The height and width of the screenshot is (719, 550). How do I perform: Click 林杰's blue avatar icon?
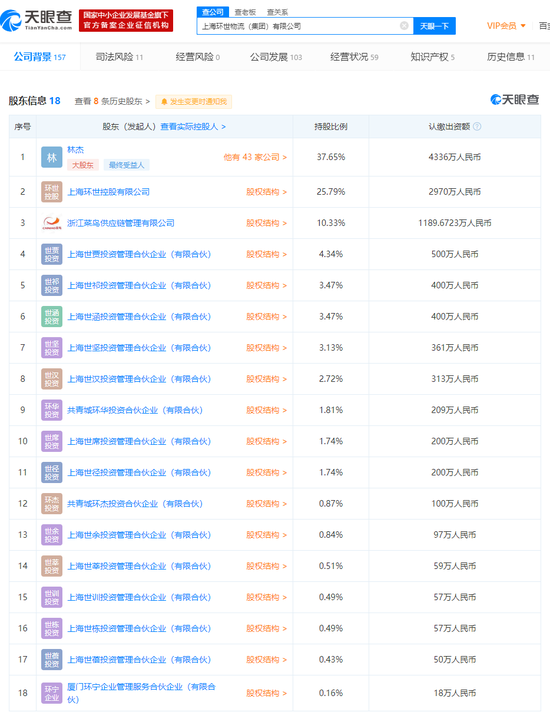(52, 157)
